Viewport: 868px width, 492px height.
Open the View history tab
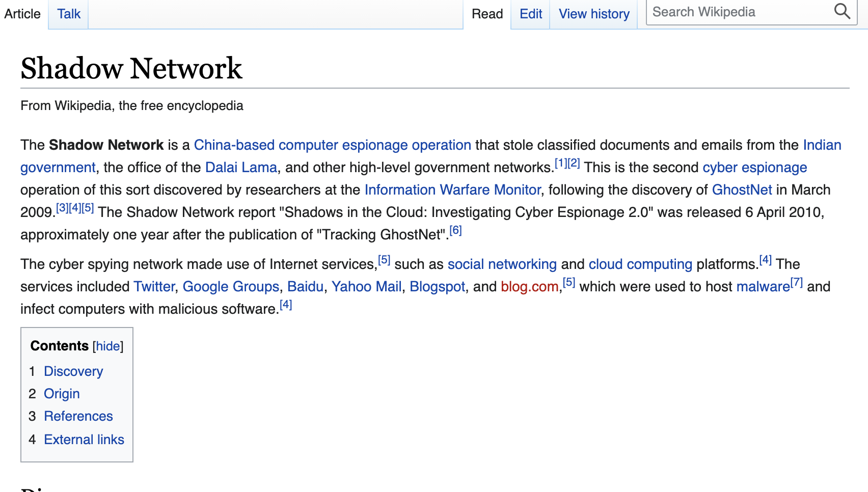[594, 14]
